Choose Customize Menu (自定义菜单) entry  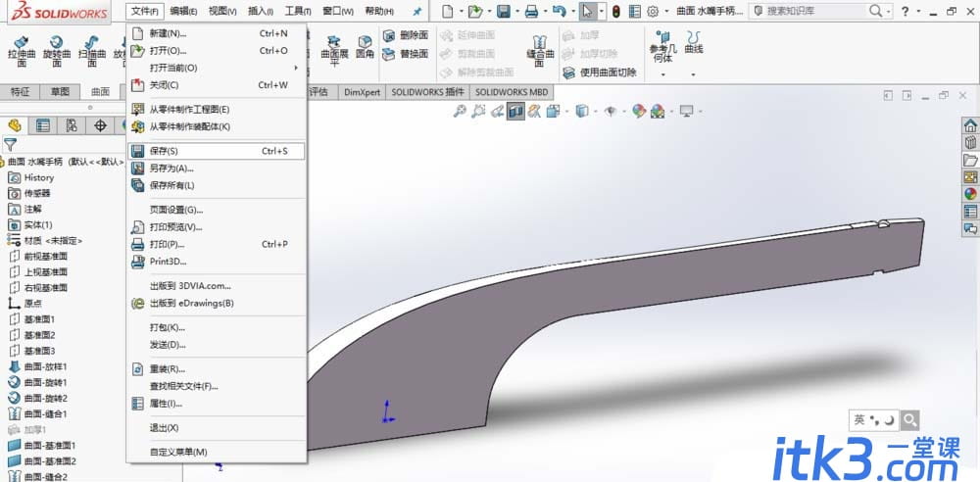pyautogui.click(x=217, y=452)
